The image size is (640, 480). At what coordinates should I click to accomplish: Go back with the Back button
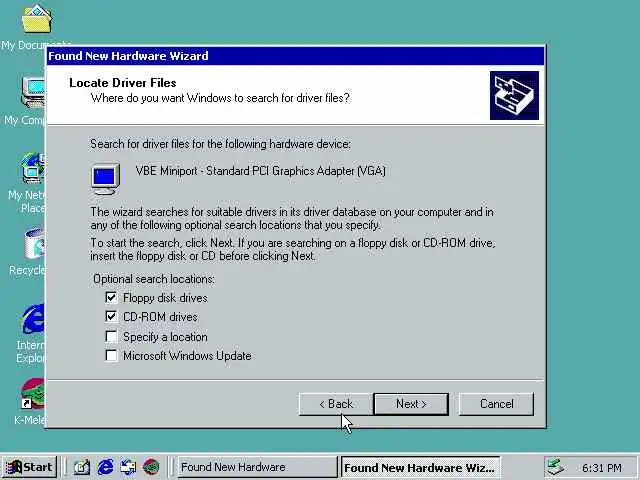pos(336,404)
